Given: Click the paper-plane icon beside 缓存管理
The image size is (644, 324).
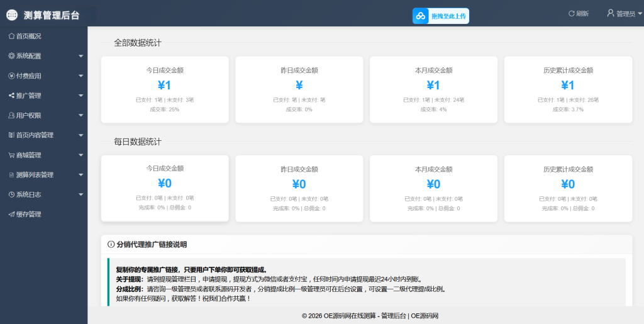Looking at the screenshot, I should [11, 215].
